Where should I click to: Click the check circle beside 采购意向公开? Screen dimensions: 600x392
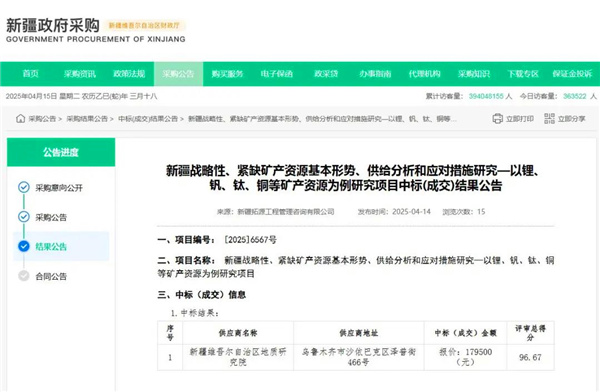pos(24,187)
